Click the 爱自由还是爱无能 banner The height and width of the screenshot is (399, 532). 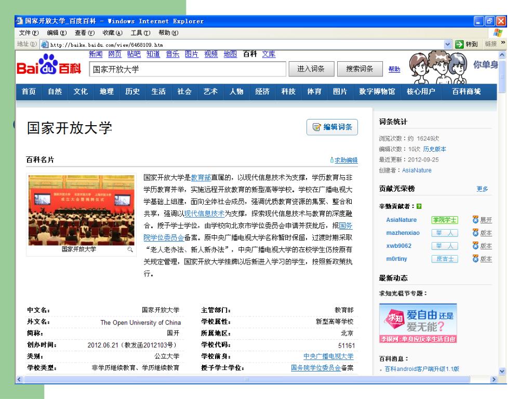[x=418, y=323]
